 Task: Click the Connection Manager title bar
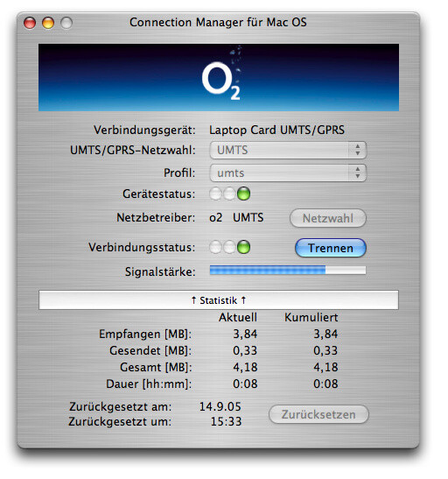coord(218,22)
